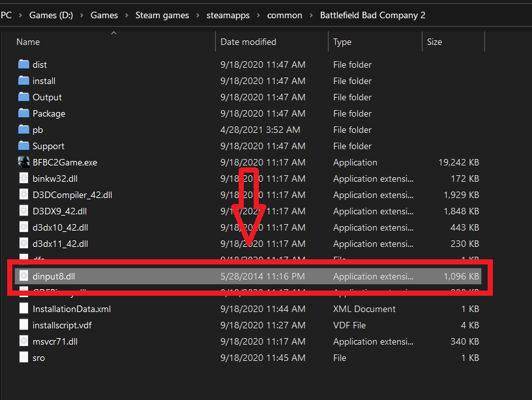
Task: Click the 19,242 KB size value
Action: [x=459, y=162]
